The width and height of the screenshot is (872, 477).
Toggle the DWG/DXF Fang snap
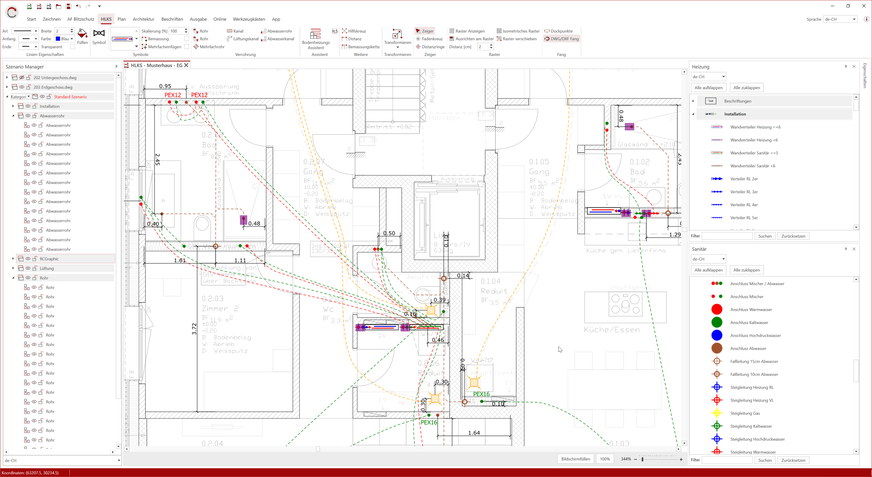[x=562, y=39]
